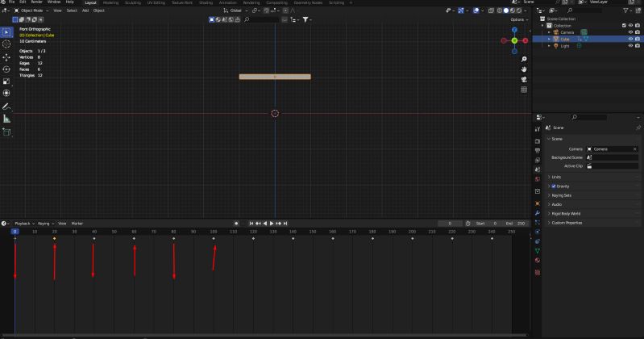Jump to the first frame
This screenshot has width=644, height=339.
coord(251,224)
